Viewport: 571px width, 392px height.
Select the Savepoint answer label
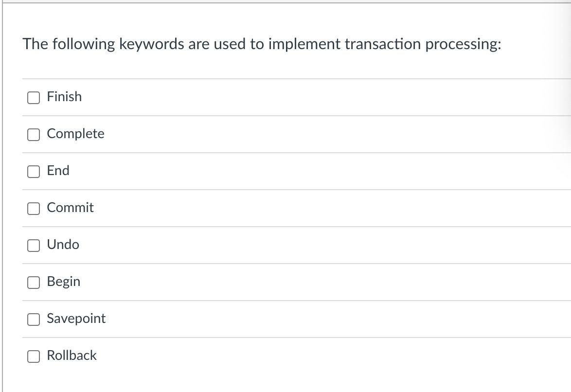[76, 319]
